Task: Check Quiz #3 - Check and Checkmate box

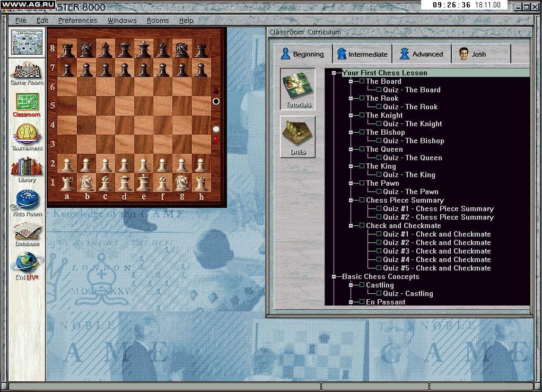Action: coord(379,251)
